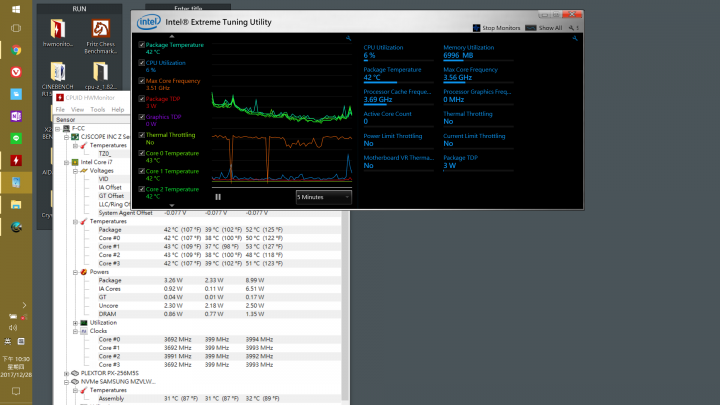Toggle the Core 0 Temperature checkbox
The height and width of the screenshot is (405, 720).
[x=141, y=153]
